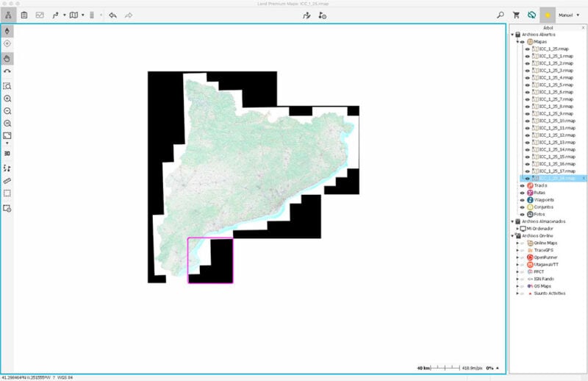
Task: Close the Árbol tree panel
Action: click(583, 28)
